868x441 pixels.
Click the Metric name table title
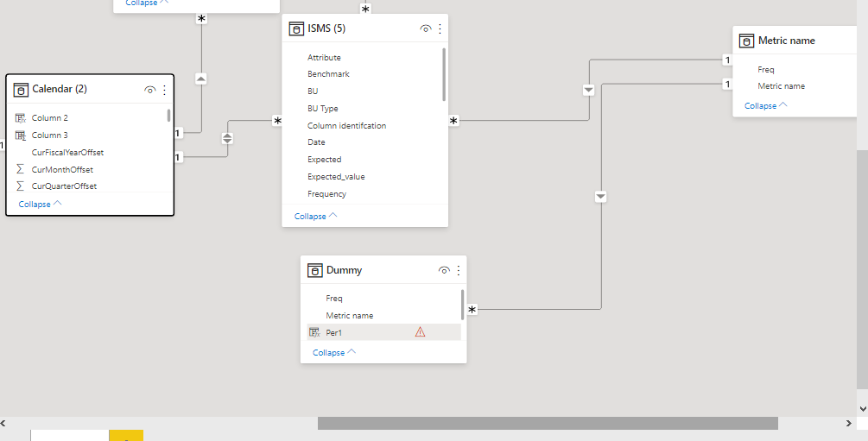(786, 41)
